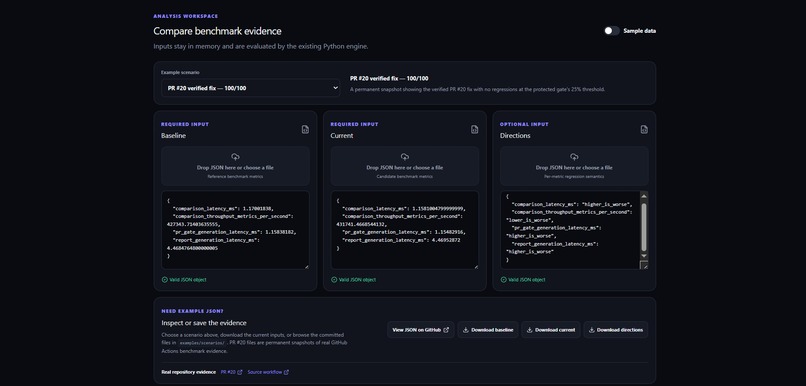The height and width of the screenshot is (386, 806).
Task: Click the 'PR #20 verified fix — 100/100' heading text
Action: coord(389,79)
